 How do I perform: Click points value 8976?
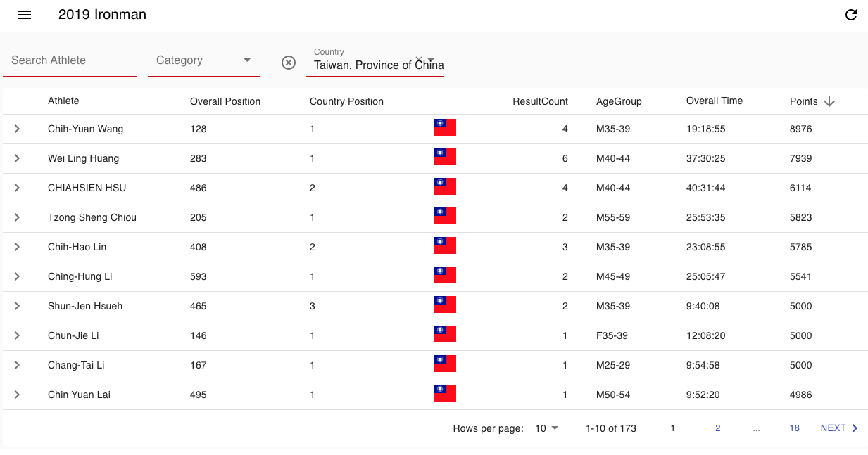click(801, 129)
